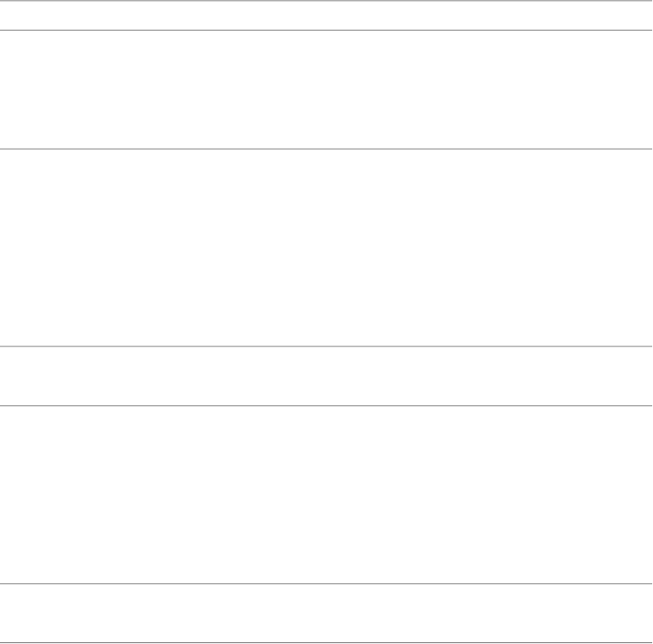This screenshot has width=653, height=644.
Task: Click inside the tallest blank row
Action: (x=326, y=248)
